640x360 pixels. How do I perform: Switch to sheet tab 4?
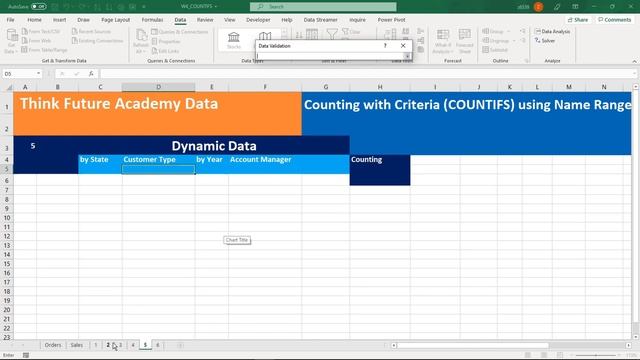[133, 345]
